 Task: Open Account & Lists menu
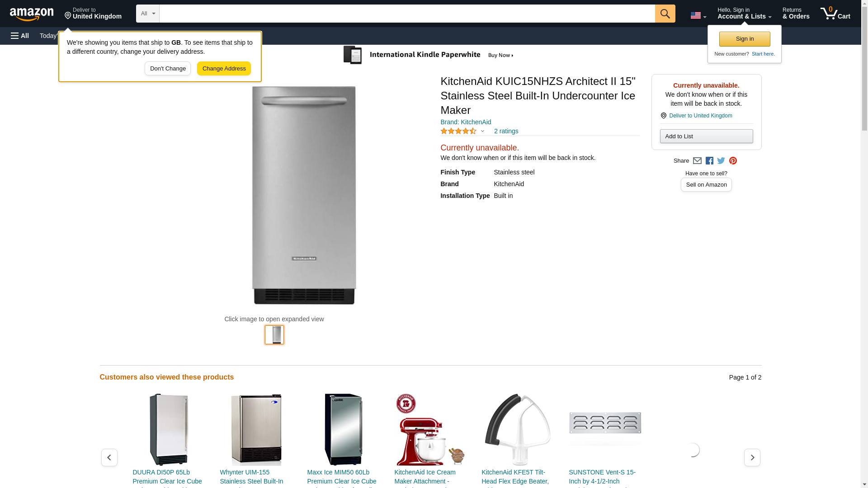coord(744,14)
